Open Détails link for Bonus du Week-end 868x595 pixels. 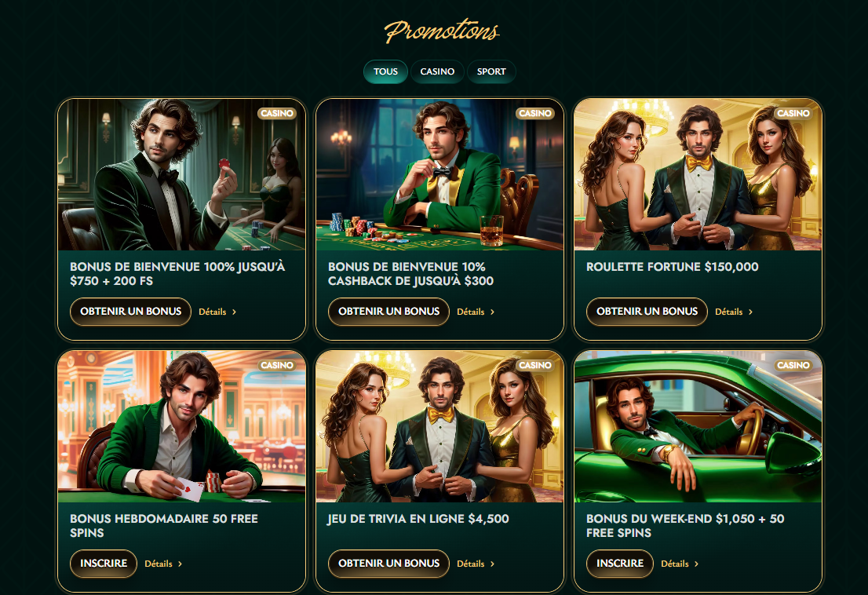point(680,564)
